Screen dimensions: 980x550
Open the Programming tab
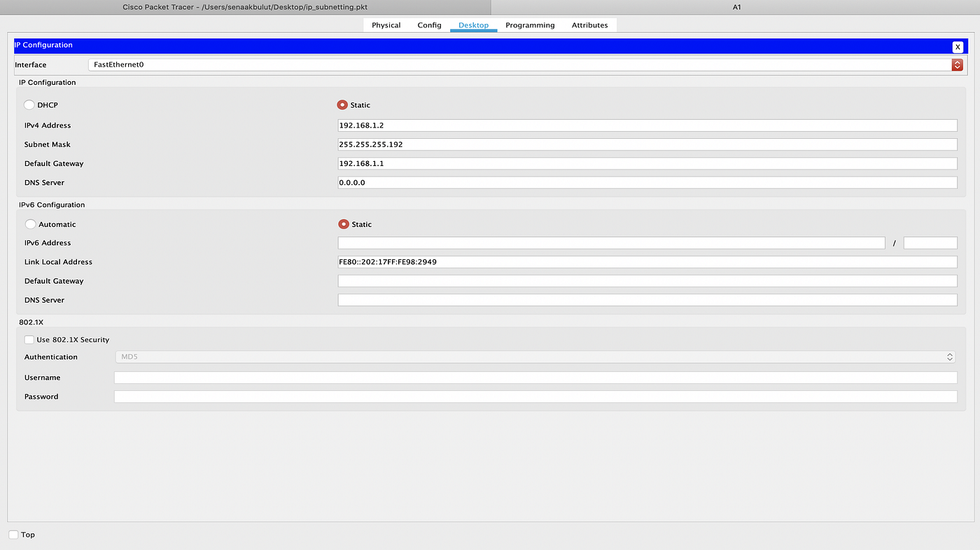(x=530, y=25)
